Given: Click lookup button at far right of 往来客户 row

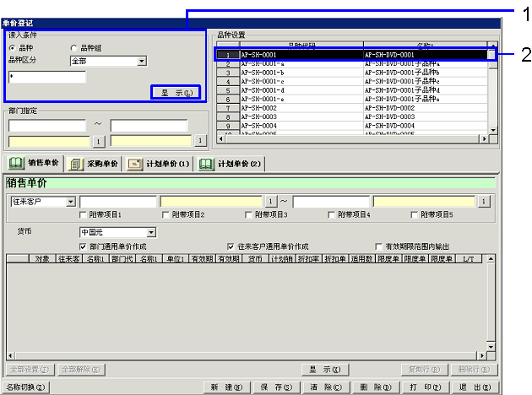Looking at the screenshot, I should point(485,202).
